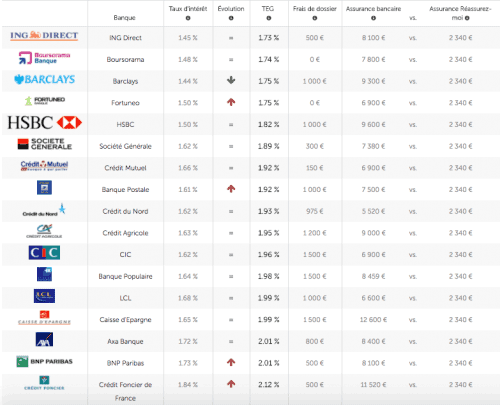Click the Banque header column label
Screen dimensions: 500x405
tap(124, 18)
